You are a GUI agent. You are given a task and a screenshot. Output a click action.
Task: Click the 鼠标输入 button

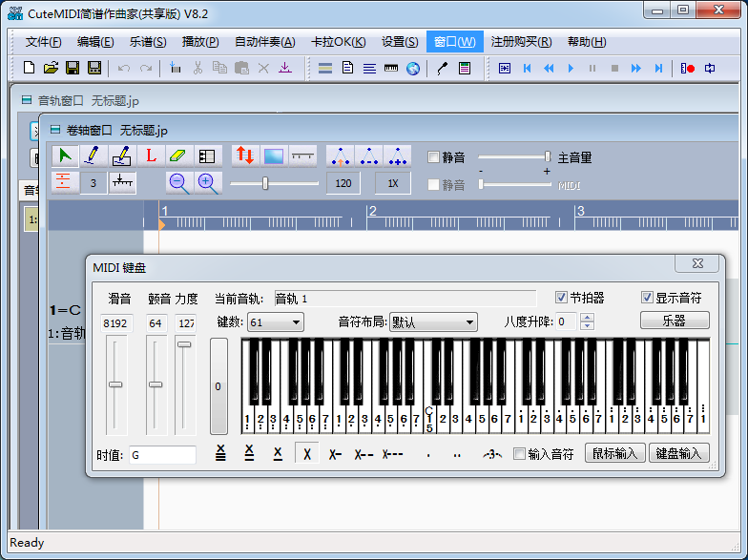coord(617,454)
